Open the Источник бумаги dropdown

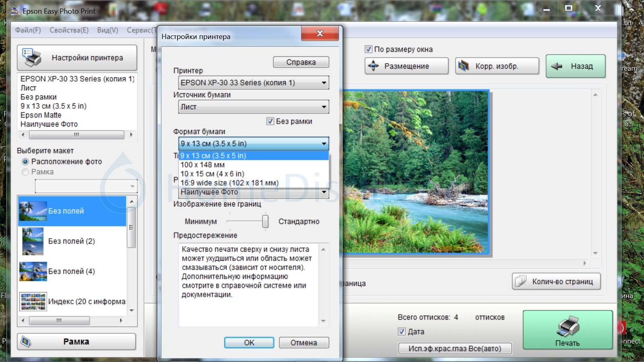click(x=254, y=107)
